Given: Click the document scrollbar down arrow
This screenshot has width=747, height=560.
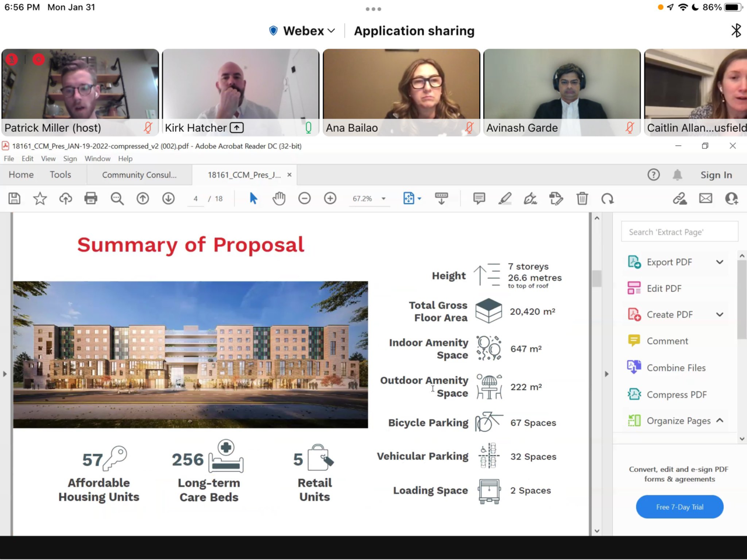Looking at the screenshot, I should (x=596, y=531).
